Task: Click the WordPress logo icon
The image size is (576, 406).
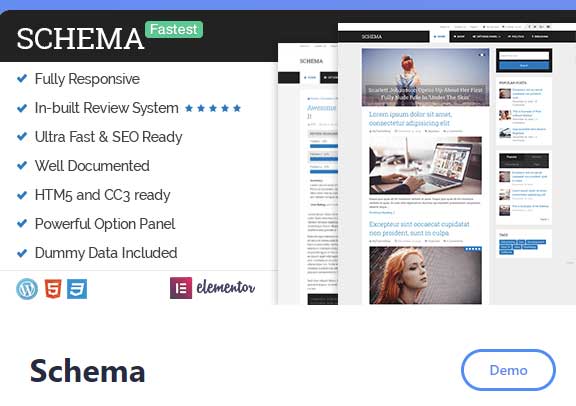Action: point(27,289)
